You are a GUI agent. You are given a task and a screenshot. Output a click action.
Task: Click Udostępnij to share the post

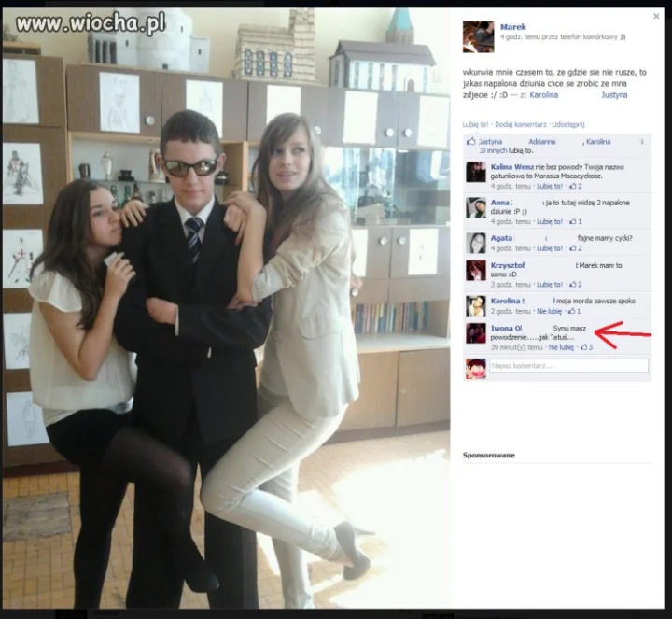pos(568,125)
